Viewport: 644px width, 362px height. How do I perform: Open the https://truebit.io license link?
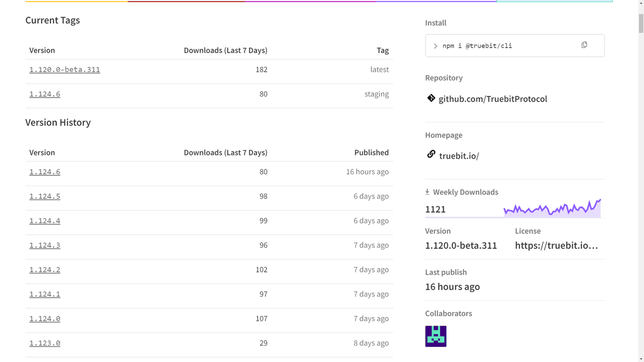557,246
